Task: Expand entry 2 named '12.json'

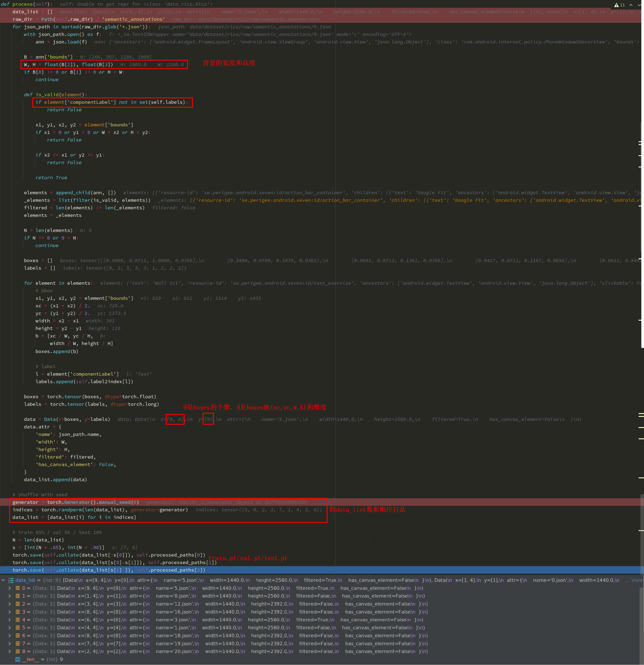Action: pyautogui.click(x=10, y=604)
